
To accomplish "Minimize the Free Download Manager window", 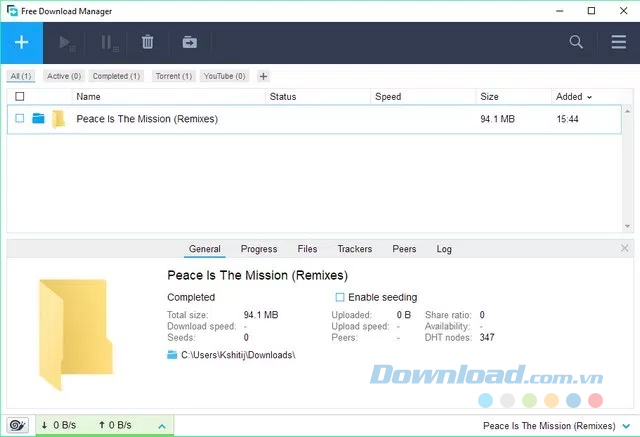I will (x=560, y=11).
